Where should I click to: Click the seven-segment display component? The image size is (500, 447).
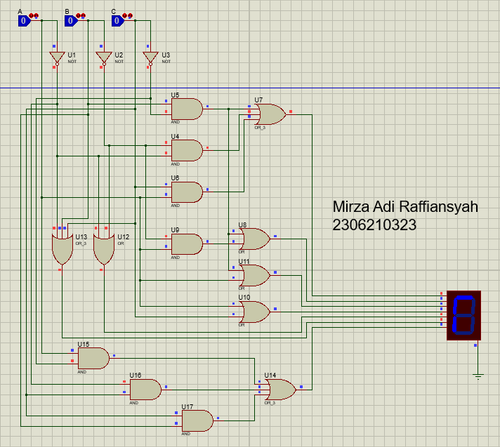pos(464,315)
